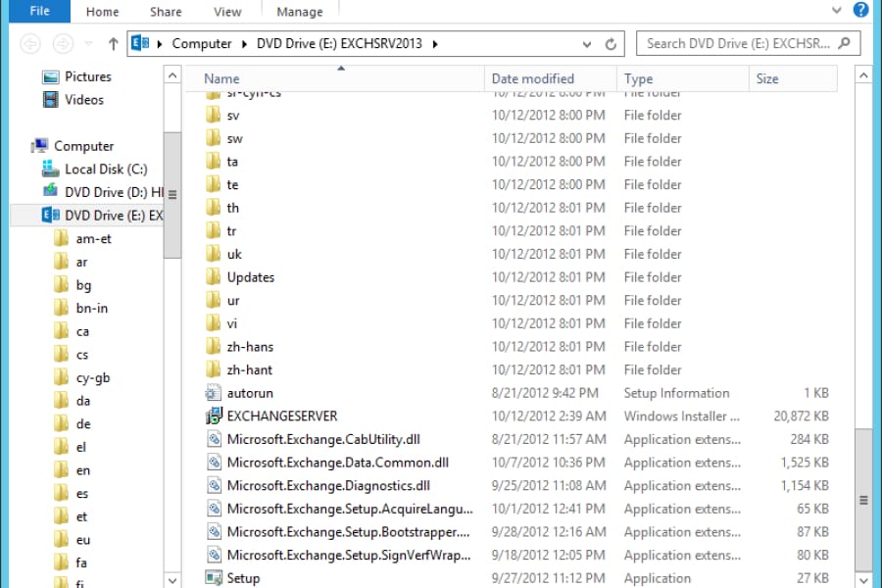Expand the ribbon with the chevron
Screen dimensions: 882x588
tap(837, 10)
